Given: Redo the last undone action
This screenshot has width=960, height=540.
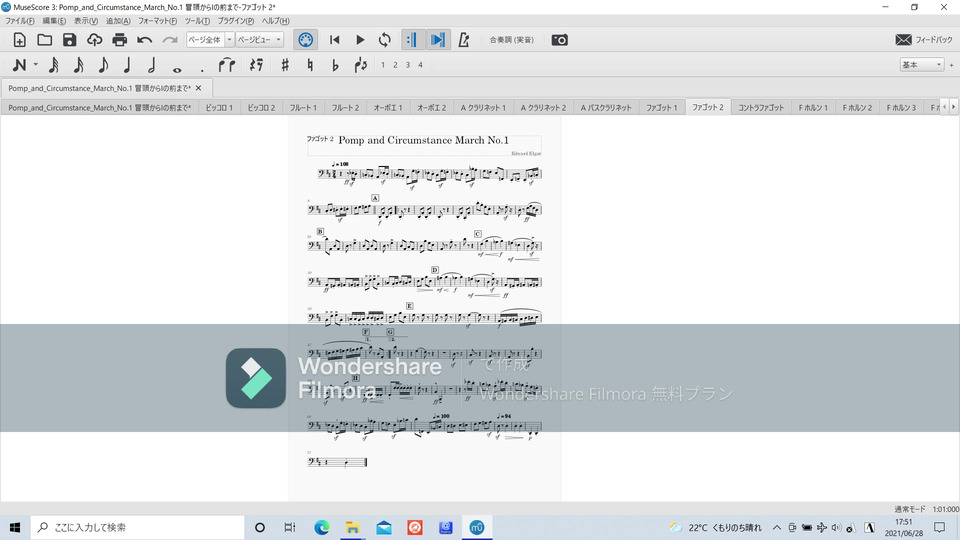Looking at the screenshot, I should click(170, 40).
